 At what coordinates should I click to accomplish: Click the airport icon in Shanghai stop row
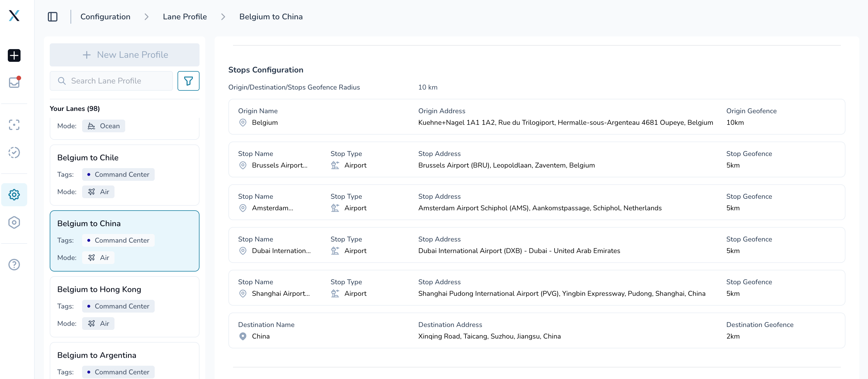[x=335, y=293]
